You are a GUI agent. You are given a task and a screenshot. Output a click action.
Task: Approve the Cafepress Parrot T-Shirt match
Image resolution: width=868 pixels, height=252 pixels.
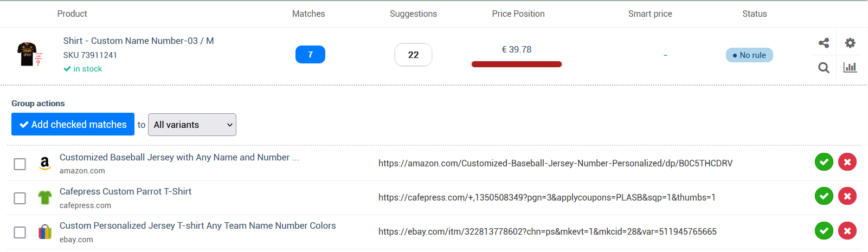[x=824, y=196]
